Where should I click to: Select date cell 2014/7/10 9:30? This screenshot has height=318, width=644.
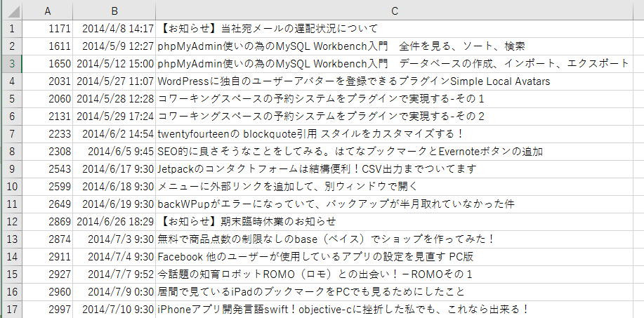point(114,310)
